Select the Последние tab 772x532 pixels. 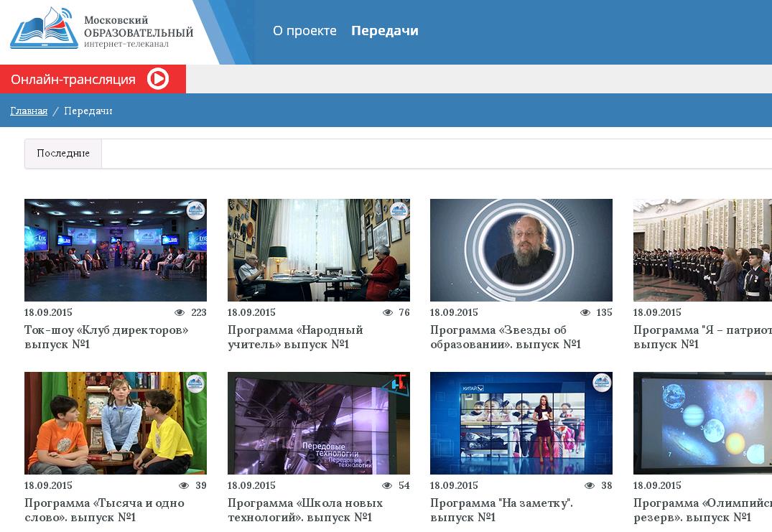[x=63, y=154]
